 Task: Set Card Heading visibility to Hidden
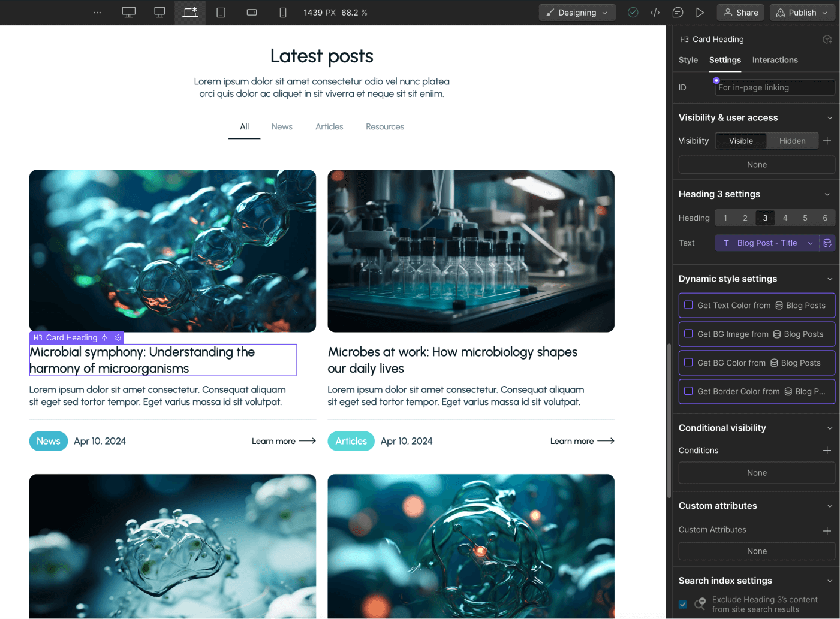[x=792, y=140]
